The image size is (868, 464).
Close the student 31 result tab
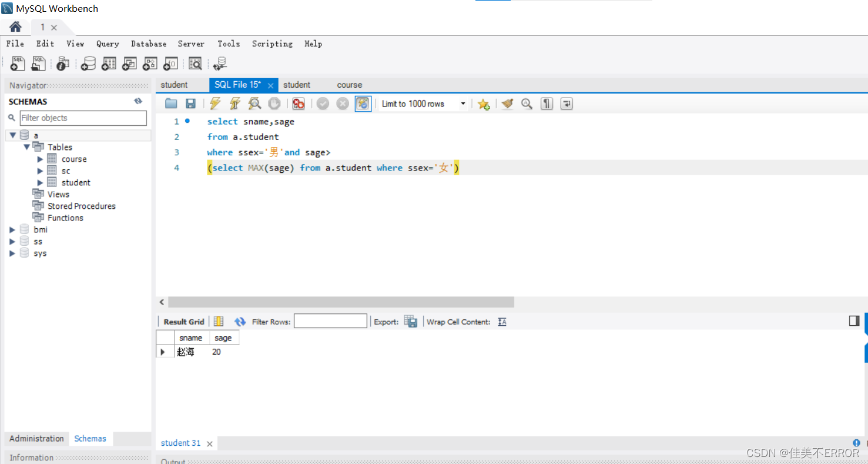click(x=209, y=443)
